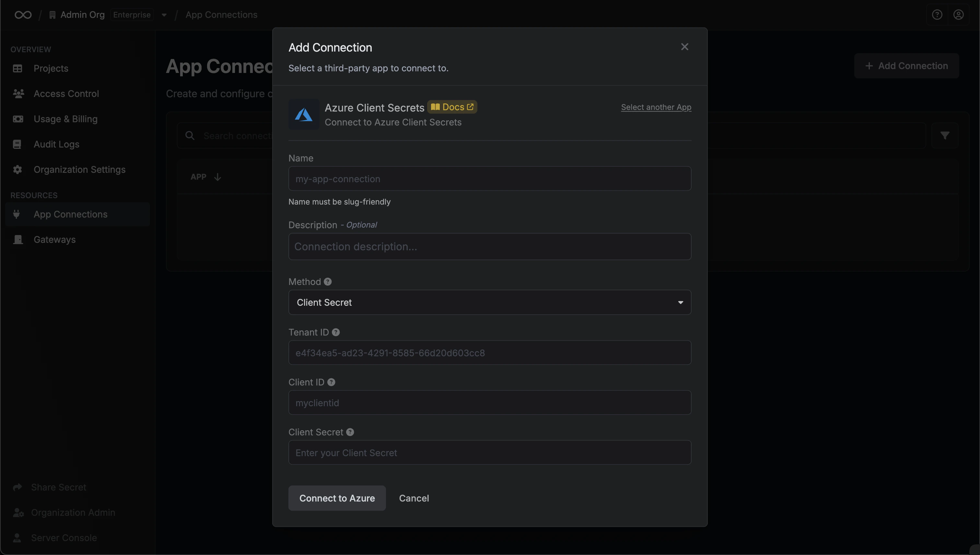The width and height of the screenshot is (980, 555).
Task: Click the Admin Org breadcrumb
Action: coord(82,15)
